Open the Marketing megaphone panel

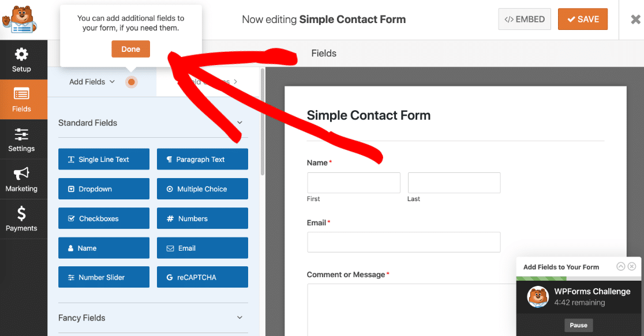[x=21, y=179]
